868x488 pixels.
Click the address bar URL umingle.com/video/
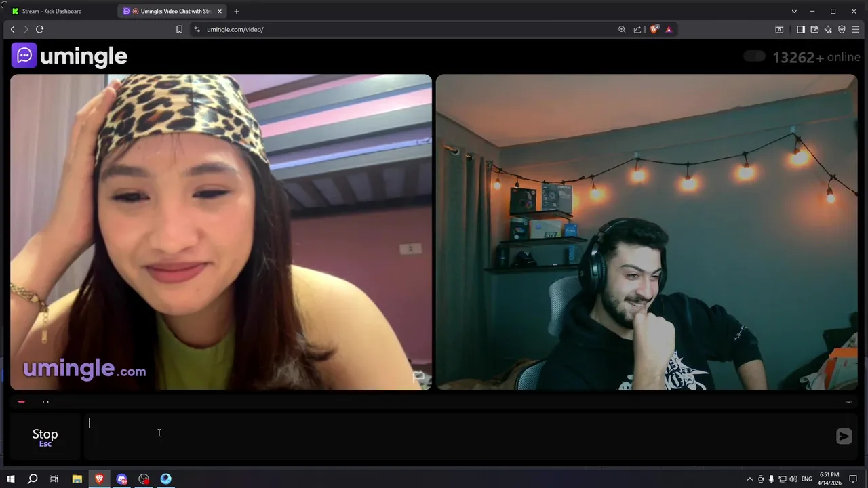(235, 29)
